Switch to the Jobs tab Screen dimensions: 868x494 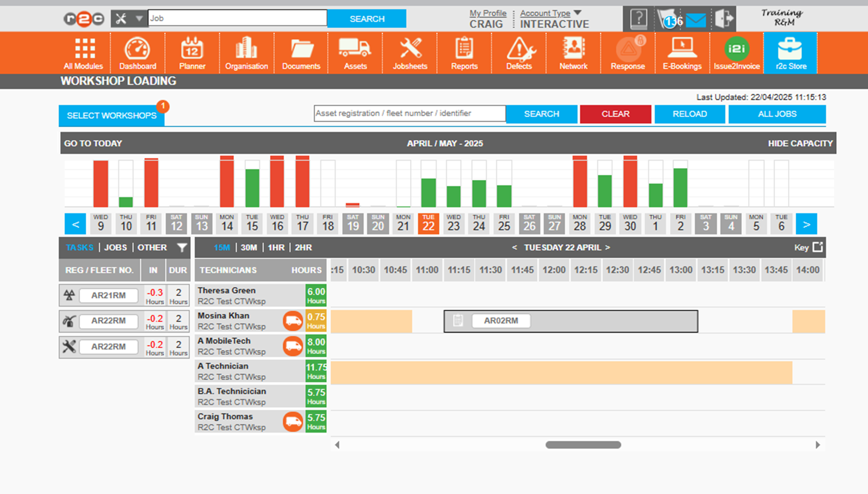coord(115,247)
